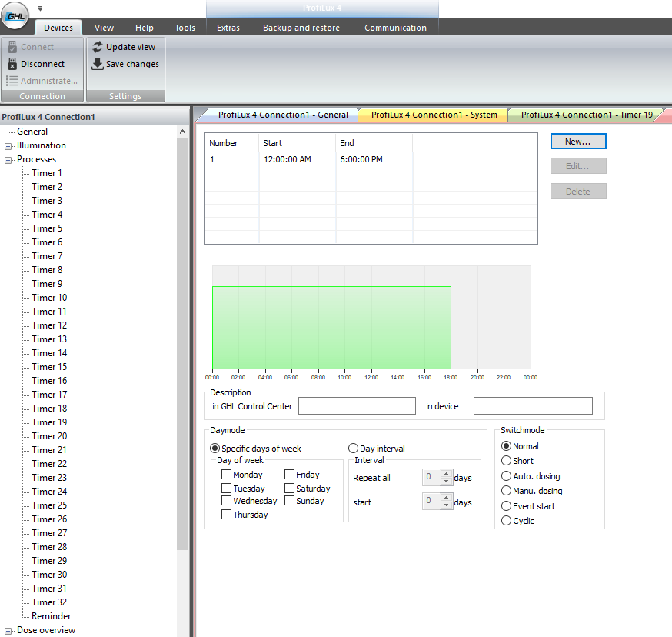Screen dimensions: 672x637
Task: Select the Auto. dosing switchmode
Action: (506, 476)
